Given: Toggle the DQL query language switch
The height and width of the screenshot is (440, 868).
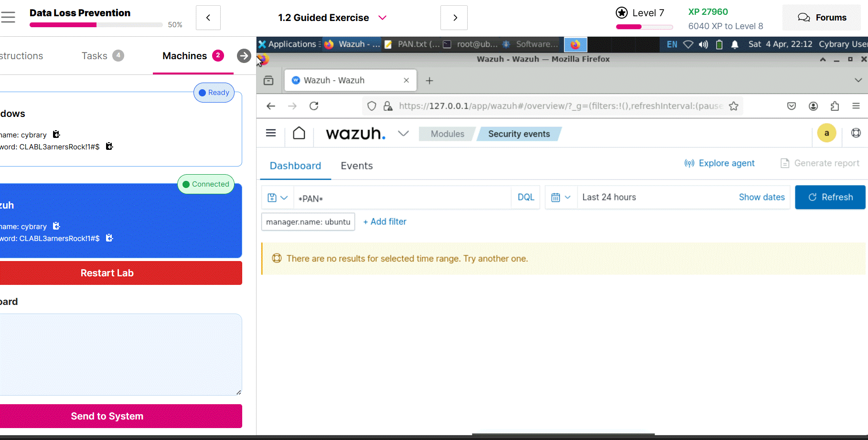Looking at the screenshot, I should click(526, 197).
